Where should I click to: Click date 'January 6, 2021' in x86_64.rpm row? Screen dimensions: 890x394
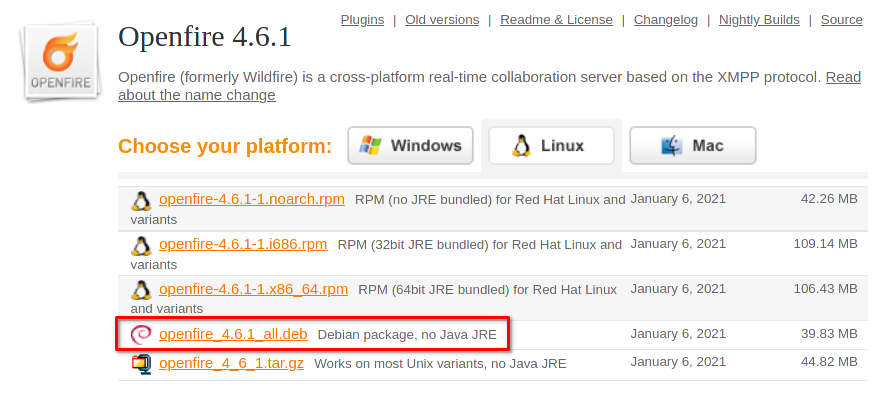tap(678, 288)
